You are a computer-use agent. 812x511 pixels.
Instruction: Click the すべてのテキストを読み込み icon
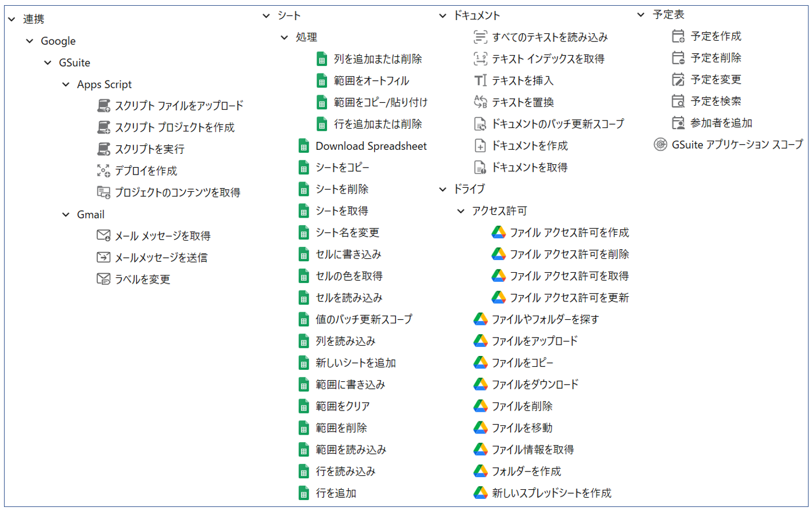click(x=480, y=37)
